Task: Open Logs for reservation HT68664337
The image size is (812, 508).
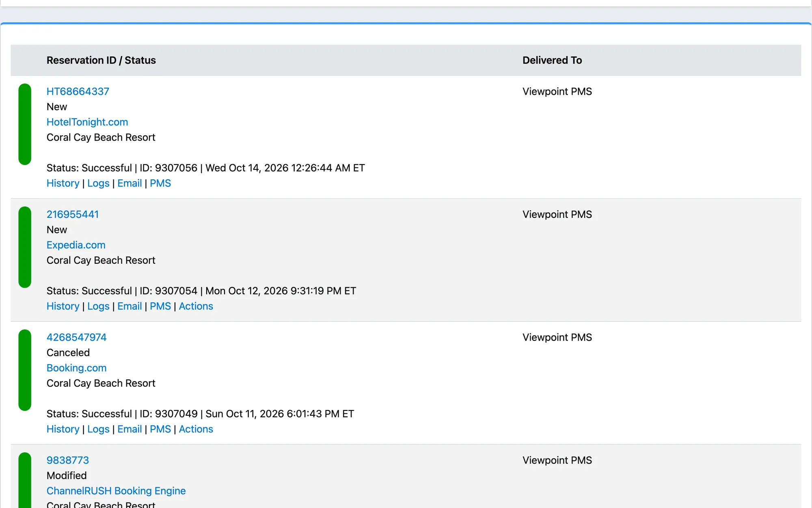Action: click(x=98, y=183)
